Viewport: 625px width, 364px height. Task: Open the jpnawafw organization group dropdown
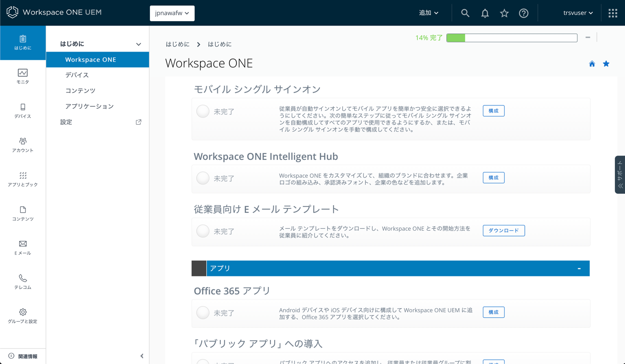172,13
